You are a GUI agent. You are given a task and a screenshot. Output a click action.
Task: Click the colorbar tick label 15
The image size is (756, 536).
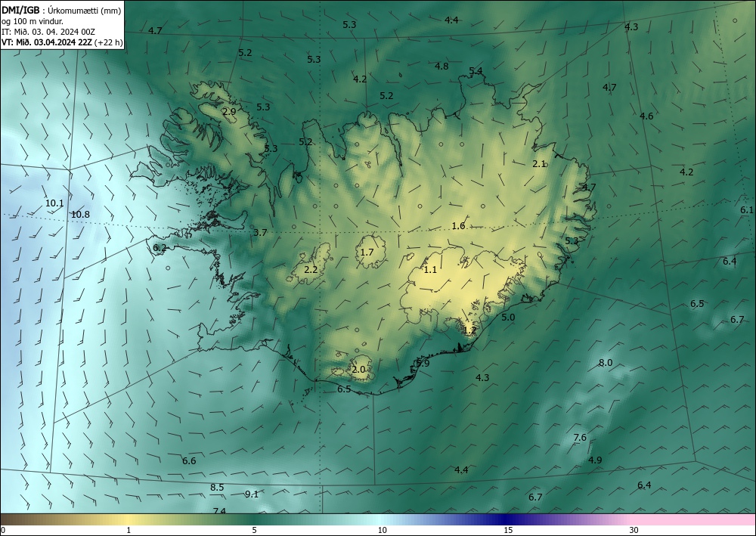tap(508, 530)
